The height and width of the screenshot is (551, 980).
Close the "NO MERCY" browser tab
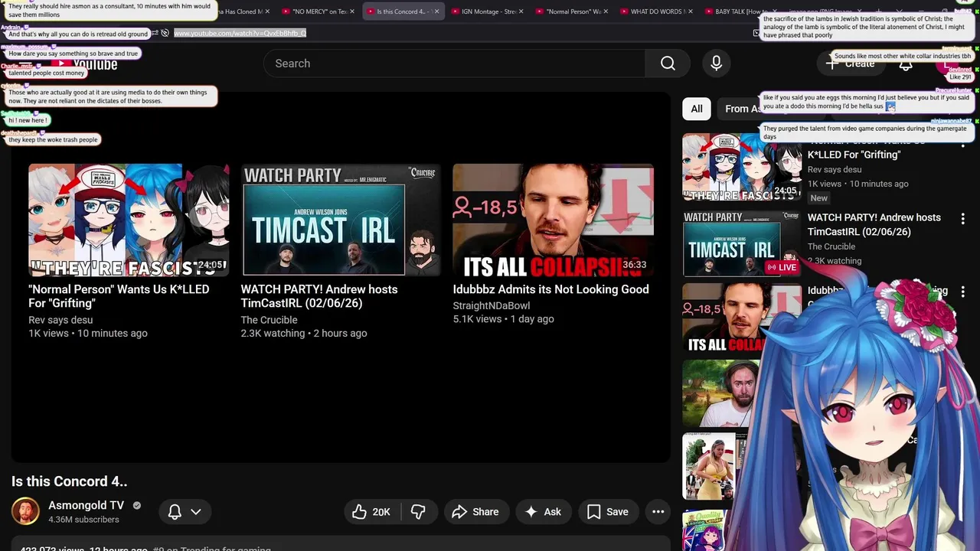[x=352, y=11]
